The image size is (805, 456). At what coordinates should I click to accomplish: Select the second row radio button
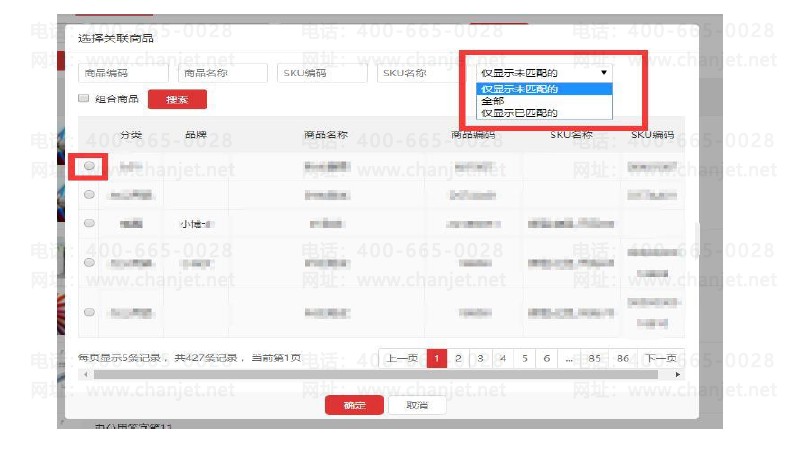pyautogui.click(x=89, y=195)
